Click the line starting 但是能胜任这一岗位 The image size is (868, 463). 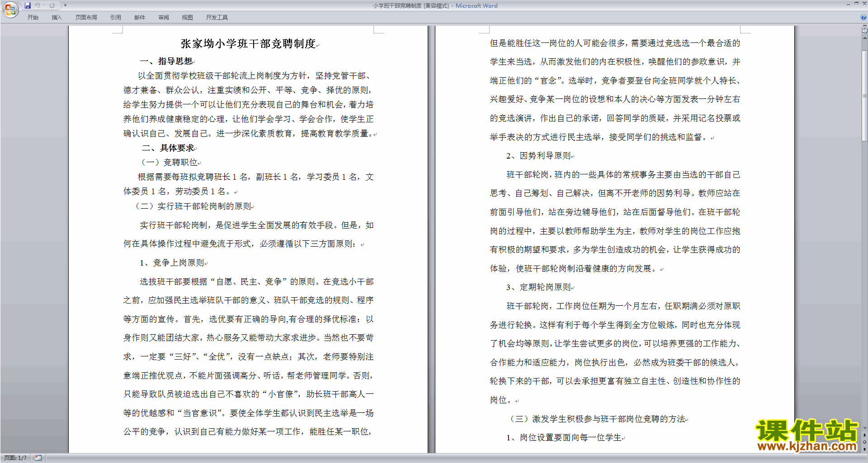[615, 43]
